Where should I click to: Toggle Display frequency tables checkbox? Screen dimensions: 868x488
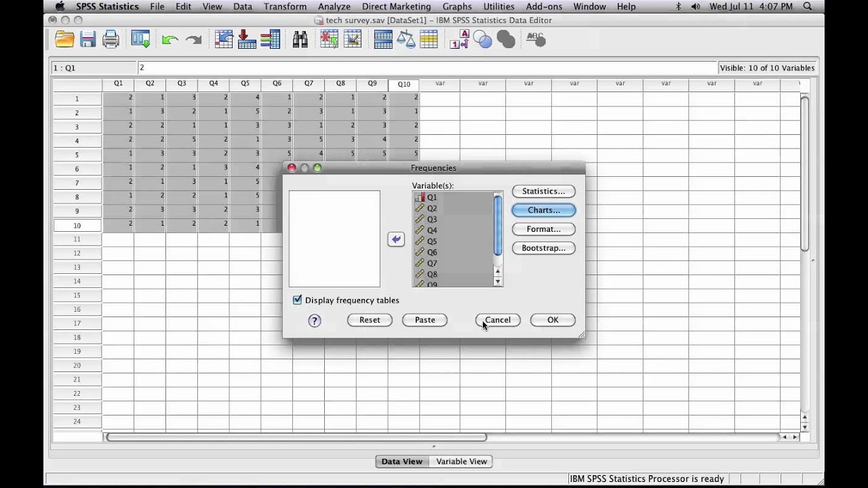point(297,300)
